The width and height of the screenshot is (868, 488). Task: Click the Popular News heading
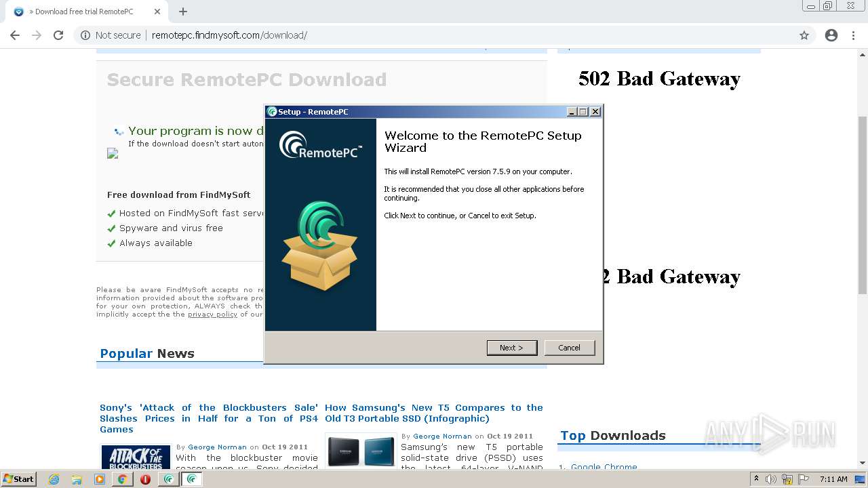pyautogui.click(x=147, y=353)
